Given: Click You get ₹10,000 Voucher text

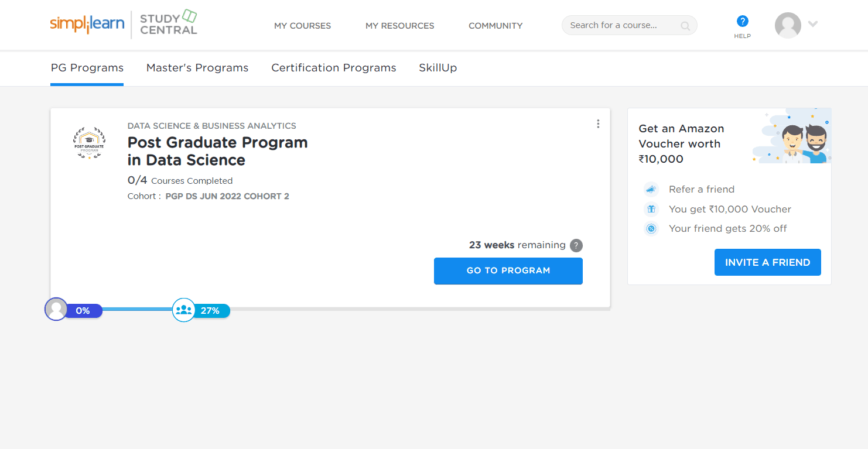Looking at the screenshot, I should click(x=730, y=210).
